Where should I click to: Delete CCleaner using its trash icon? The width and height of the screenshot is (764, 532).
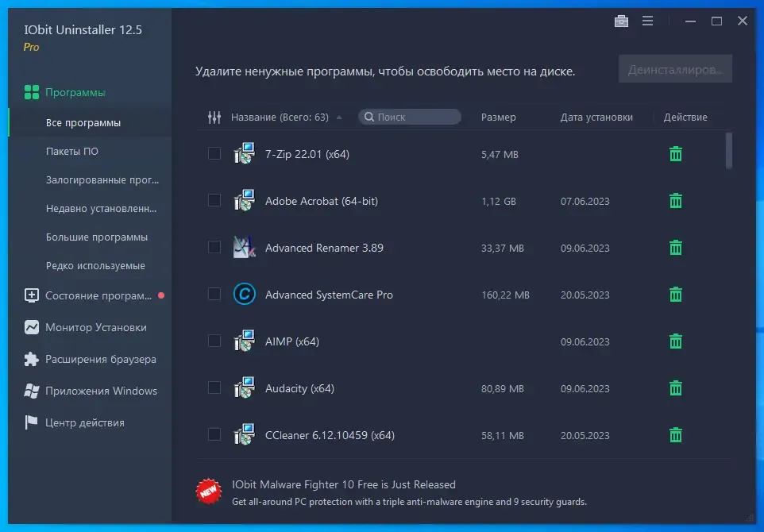[675, 434]
